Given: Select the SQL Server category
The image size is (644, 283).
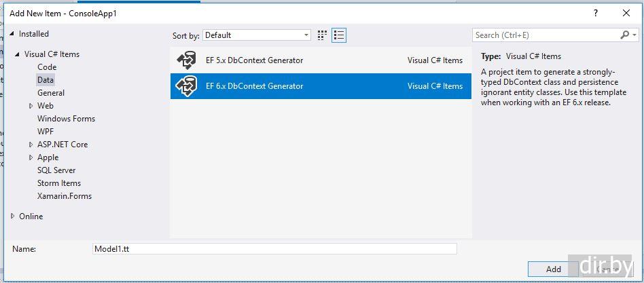Looking at the screenshot, I should click(56, 170).
